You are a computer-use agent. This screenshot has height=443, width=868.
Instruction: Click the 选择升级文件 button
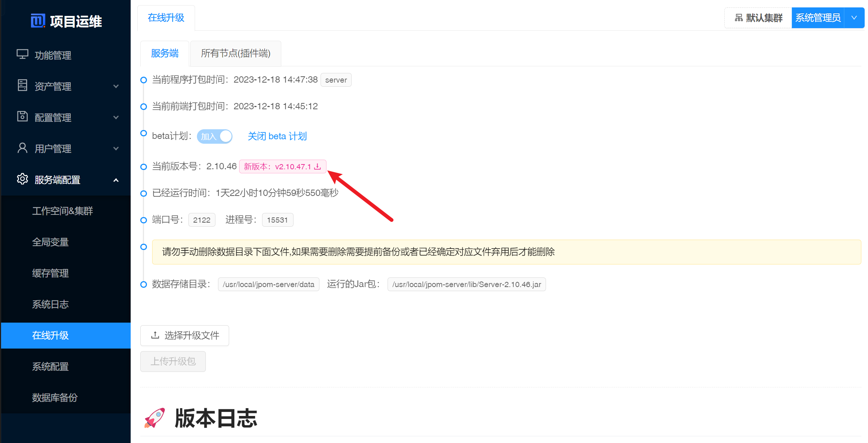tap(185, 336)
